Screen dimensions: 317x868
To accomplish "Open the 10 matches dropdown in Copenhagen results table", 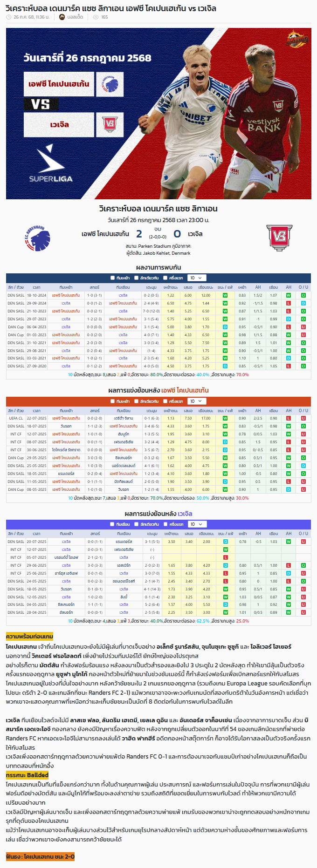I will pos(197,401).
